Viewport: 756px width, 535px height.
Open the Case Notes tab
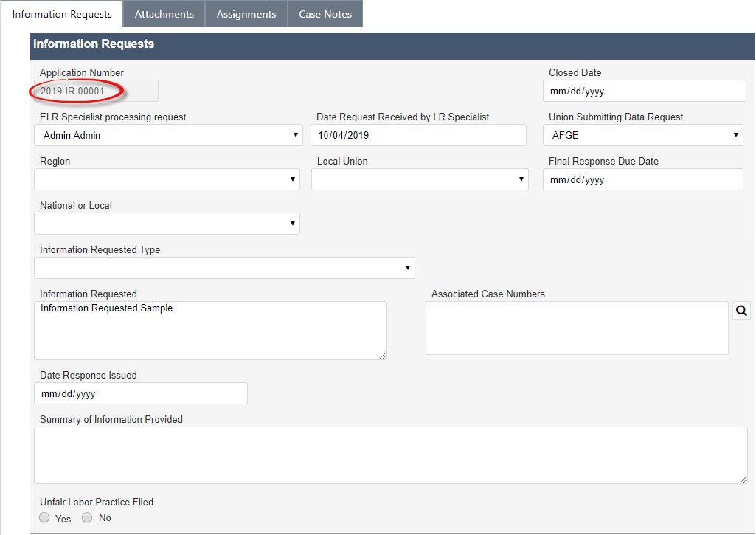coord(325,14)
